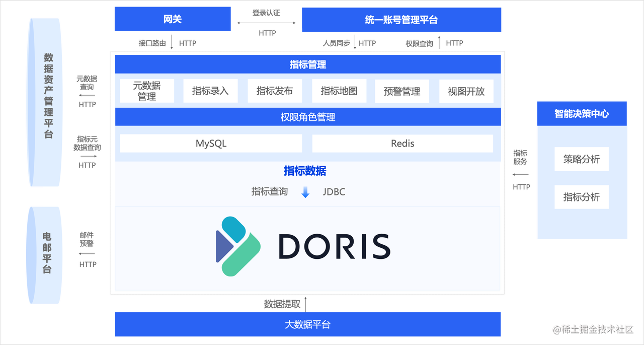Open the 策略分析 box

point(582,159)
